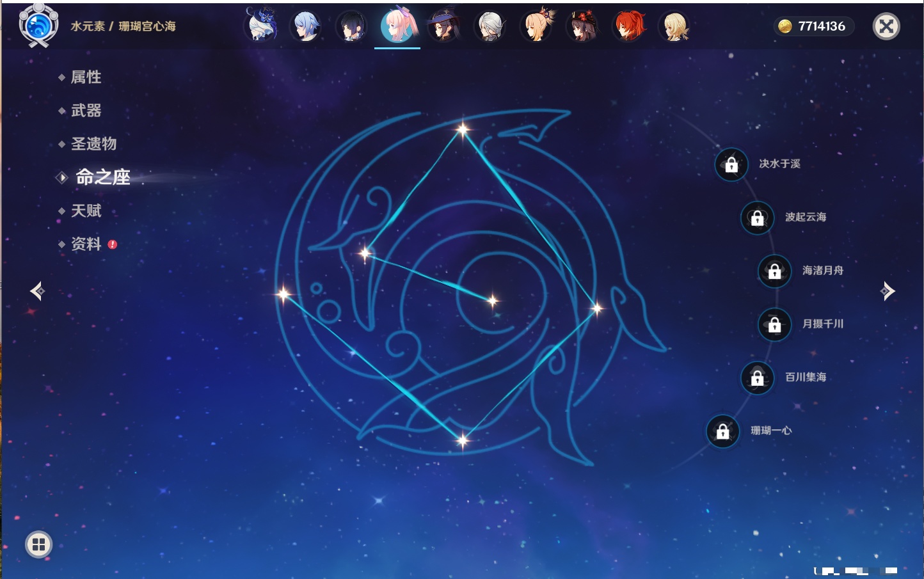Click the Mora balance 7714136

point(813,26)
